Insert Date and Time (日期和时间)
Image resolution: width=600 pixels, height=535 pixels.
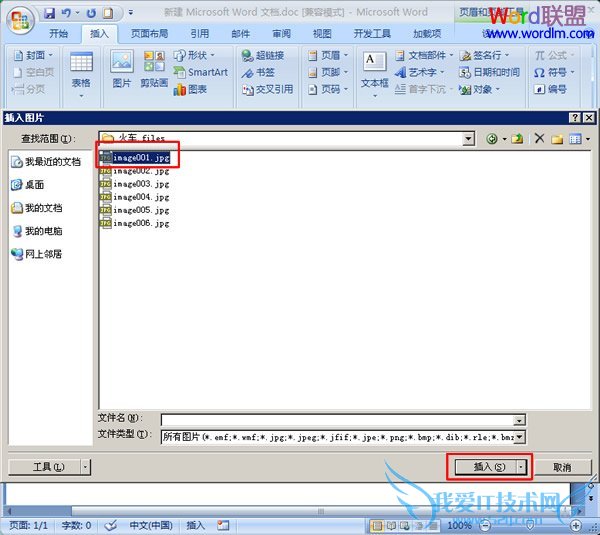point(490,72)
